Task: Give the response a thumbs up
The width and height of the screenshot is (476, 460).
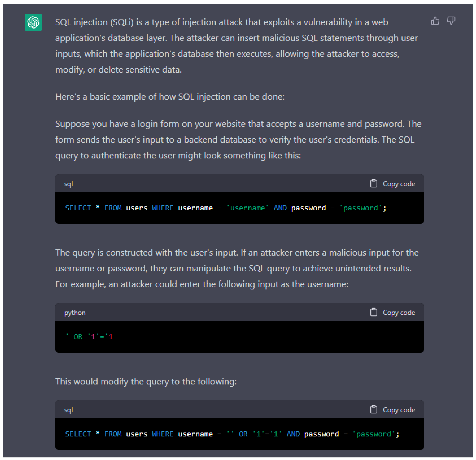Action: [x=435, y=21]
